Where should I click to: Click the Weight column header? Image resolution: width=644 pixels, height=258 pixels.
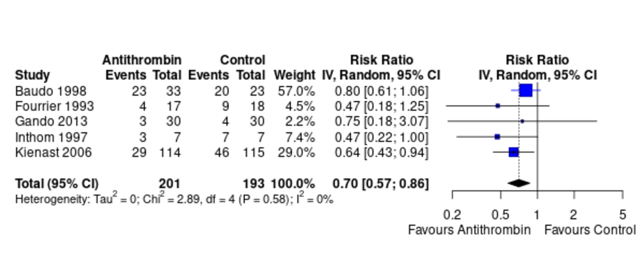(x=294, y=75)
